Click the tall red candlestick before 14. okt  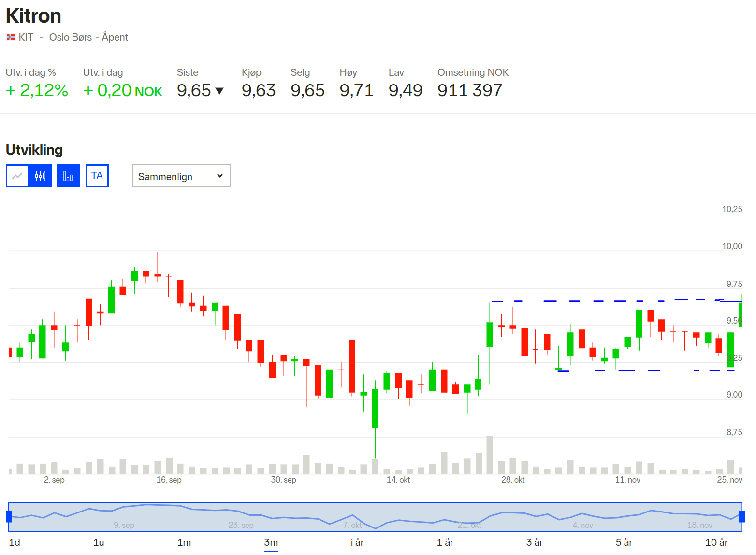coord(352,366)
